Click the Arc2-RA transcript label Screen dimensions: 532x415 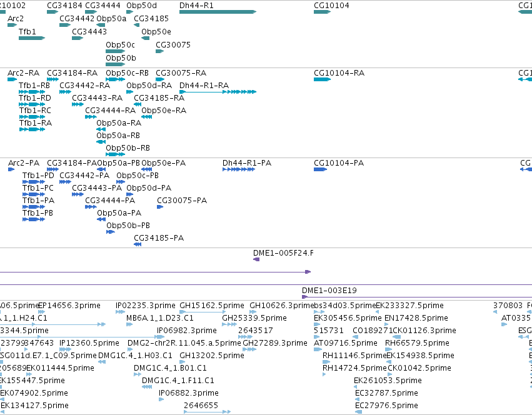[23, 73]
